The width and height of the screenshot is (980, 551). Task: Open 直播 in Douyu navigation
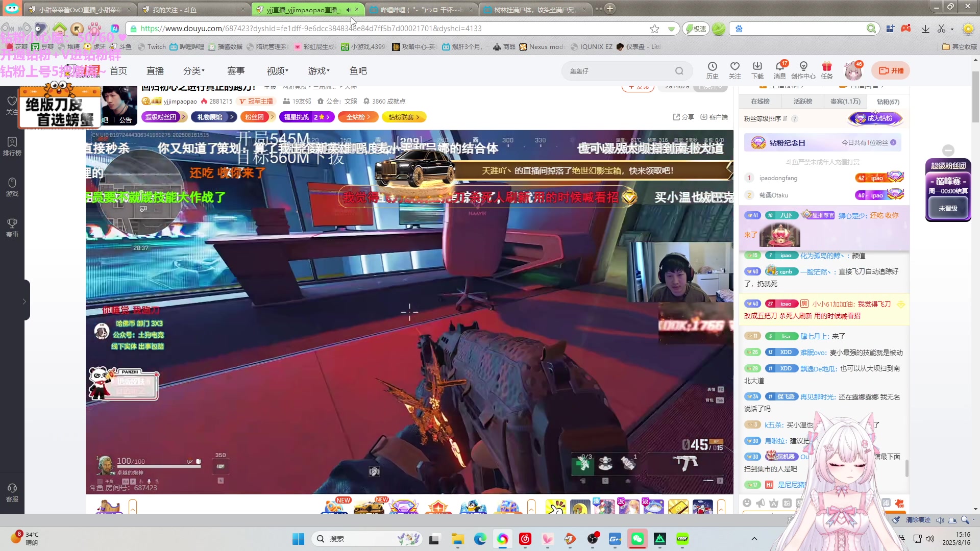(155, 71)
